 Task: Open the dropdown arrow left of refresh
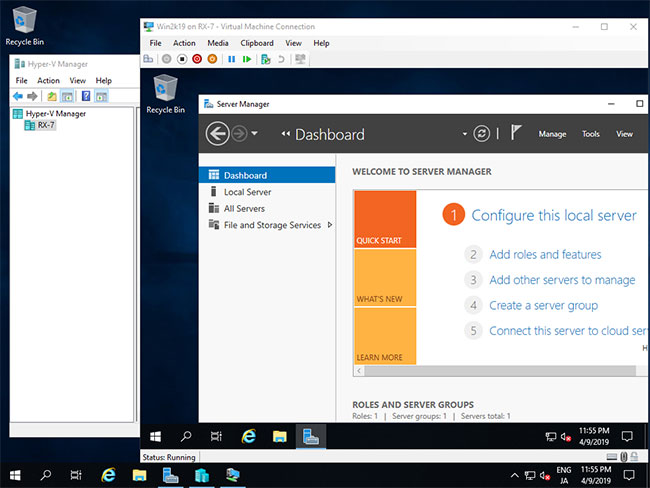465,134
